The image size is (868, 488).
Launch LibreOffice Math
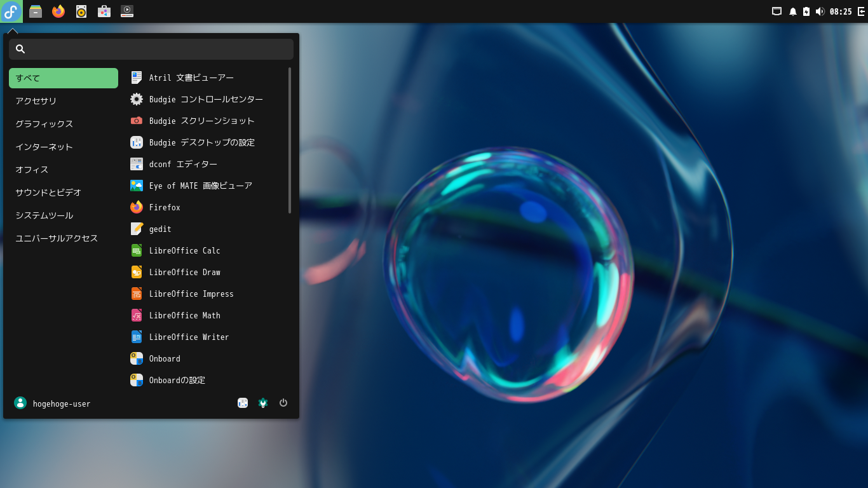coord(207,315)
